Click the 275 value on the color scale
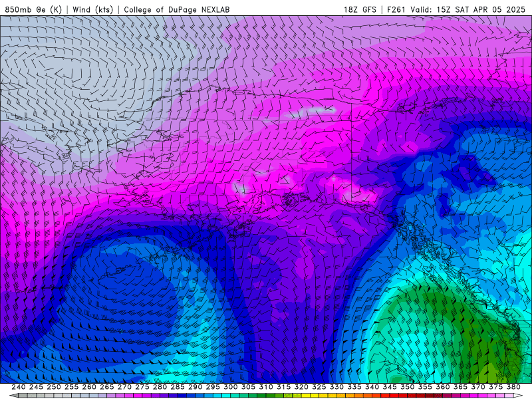532x399 pixels. click(x=142, y=387)
